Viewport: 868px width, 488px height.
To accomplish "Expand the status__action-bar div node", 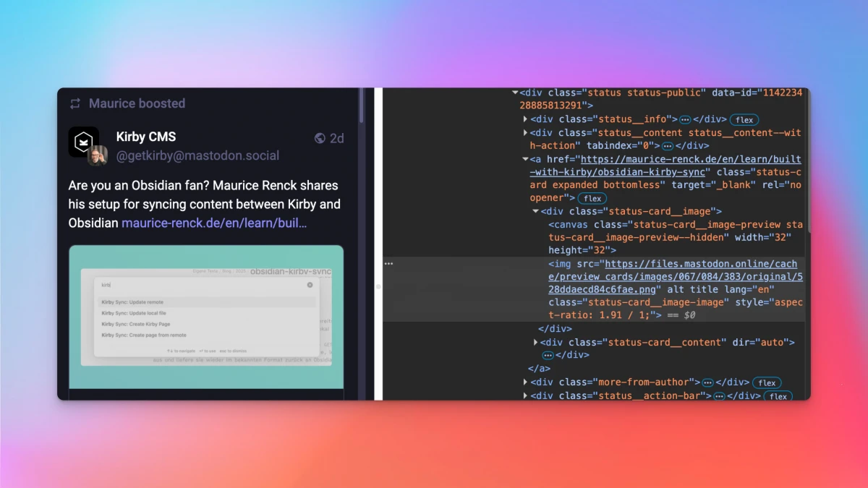I will click(x=526, y=396).
